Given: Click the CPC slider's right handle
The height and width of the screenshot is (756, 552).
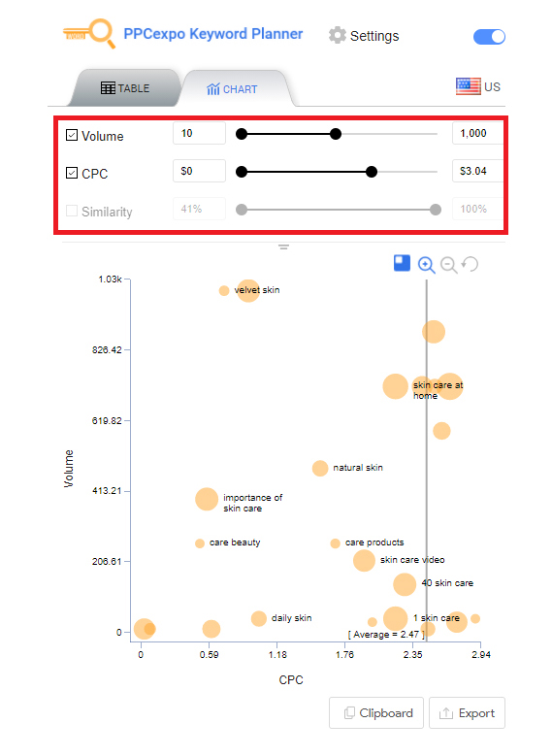Looking at the screenshot, I should point(372,172).
